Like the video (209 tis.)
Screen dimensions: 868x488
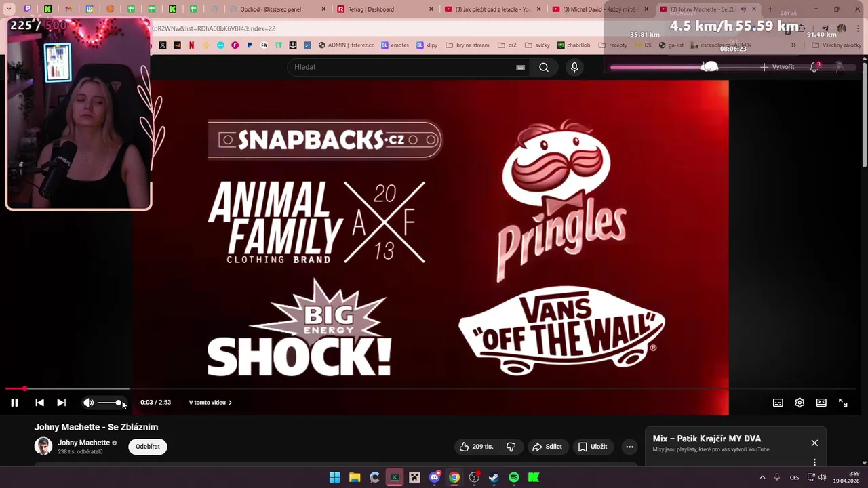coord(476,447)
